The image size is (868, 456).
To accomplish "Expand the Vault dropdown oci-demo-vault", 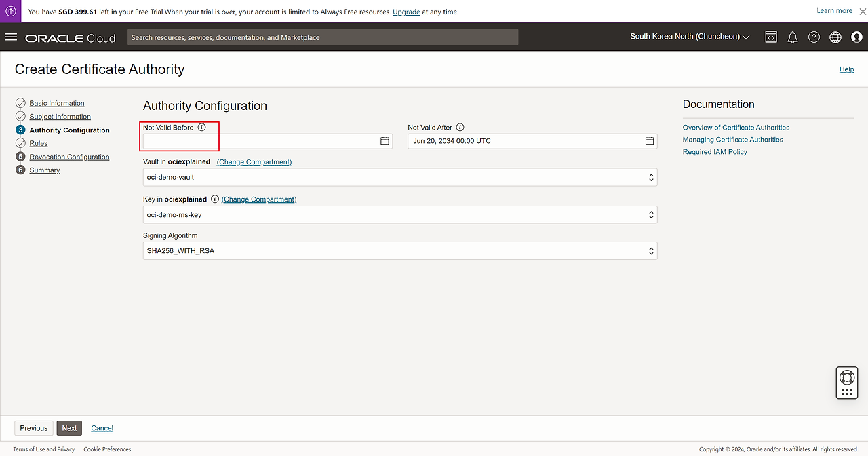I will pos(400,177).
